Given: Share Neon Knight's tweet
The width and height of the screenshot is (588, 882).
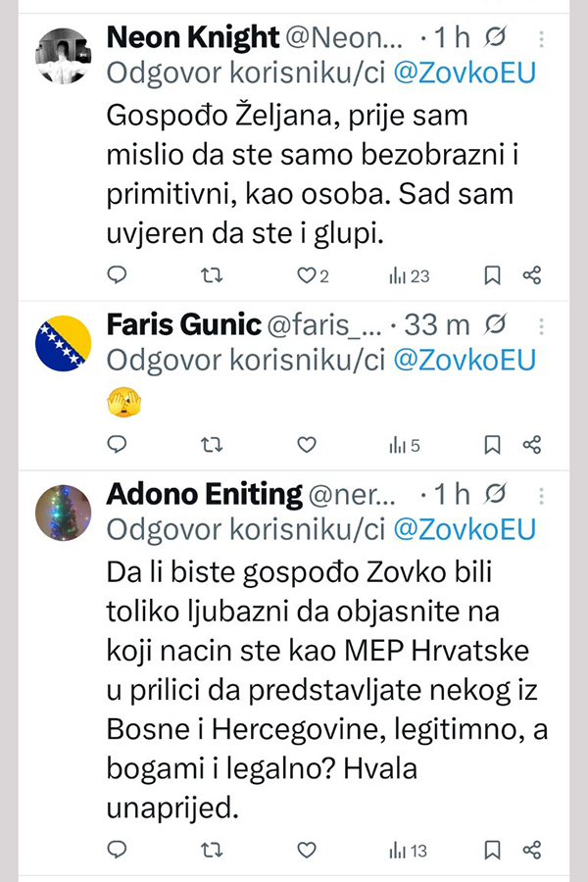Looking at the screenshot, I should click(532, 276).
